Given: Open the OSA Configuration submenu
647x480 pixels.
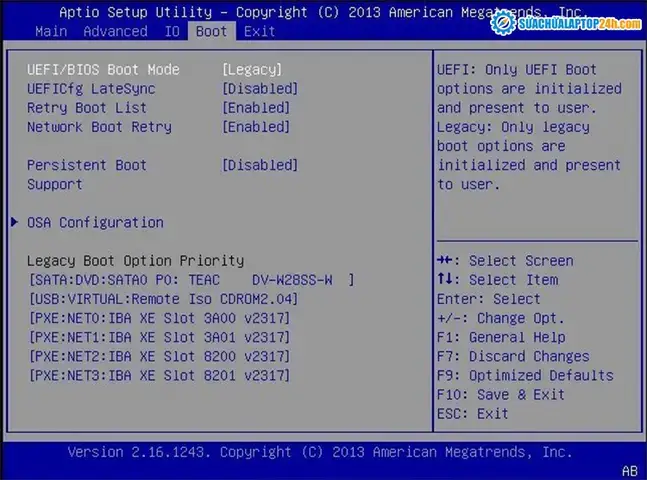Looking at the screenshot, I should pyautogui.click(x=95, y=223).
